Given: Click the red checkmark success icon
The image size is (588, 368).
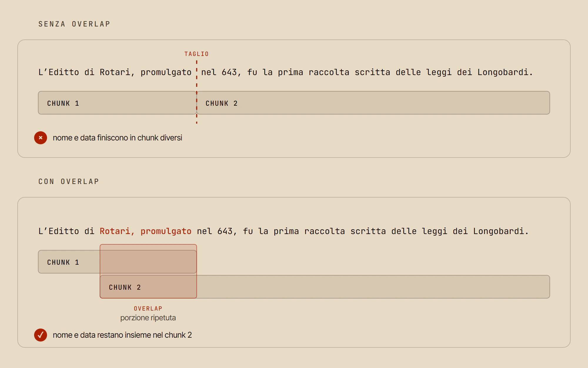Looking at the screenshot, I should [x=41, y=335].
